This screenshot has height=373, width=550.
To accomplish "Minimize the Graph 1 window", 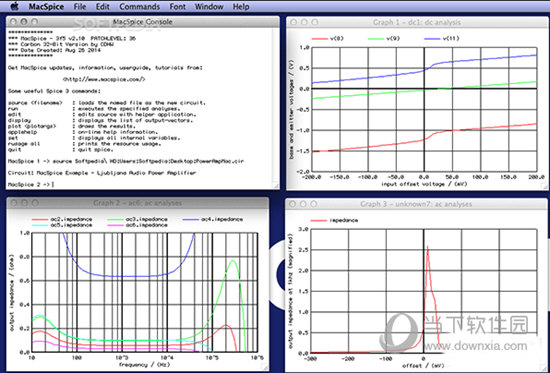I will 304,22.
